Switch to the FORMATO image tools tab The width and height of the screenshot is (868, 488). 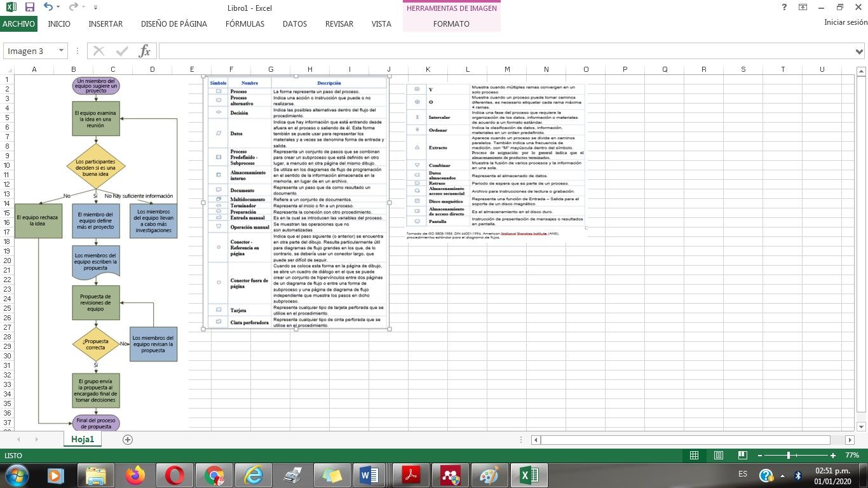(451, 24)
